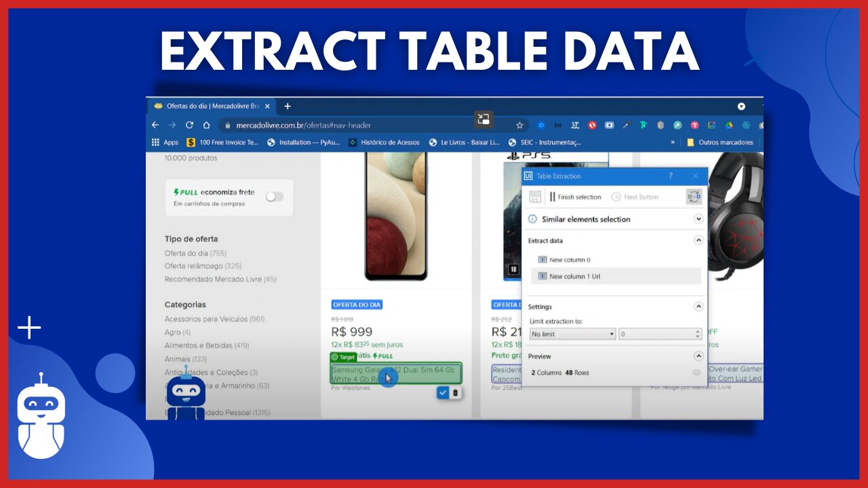Click the red circular browser extension icon
868x488 pixels.
pyautogui.click(x=592, y=125)
